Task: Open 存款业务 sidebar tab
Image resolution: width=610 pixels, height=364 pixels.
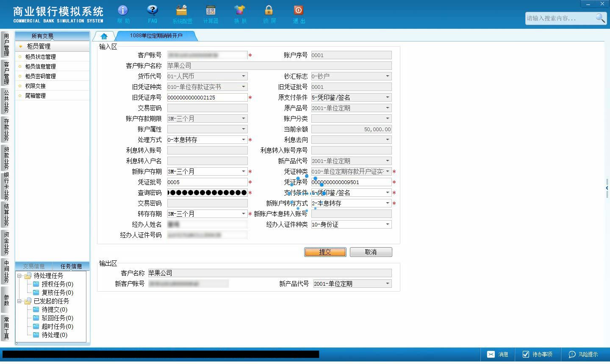Action: pyautogui.click(x=6, y=130)
